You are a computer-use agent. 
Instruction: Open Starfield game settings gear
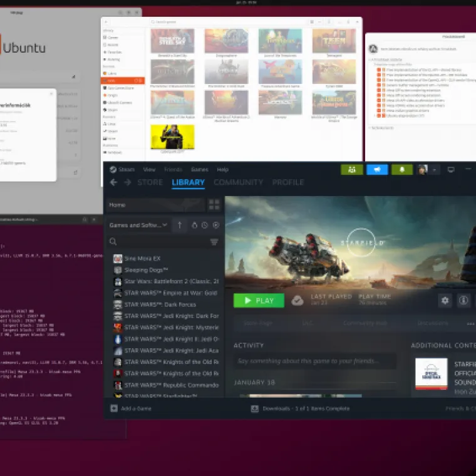pyautogui.click(x=445, y=301)
